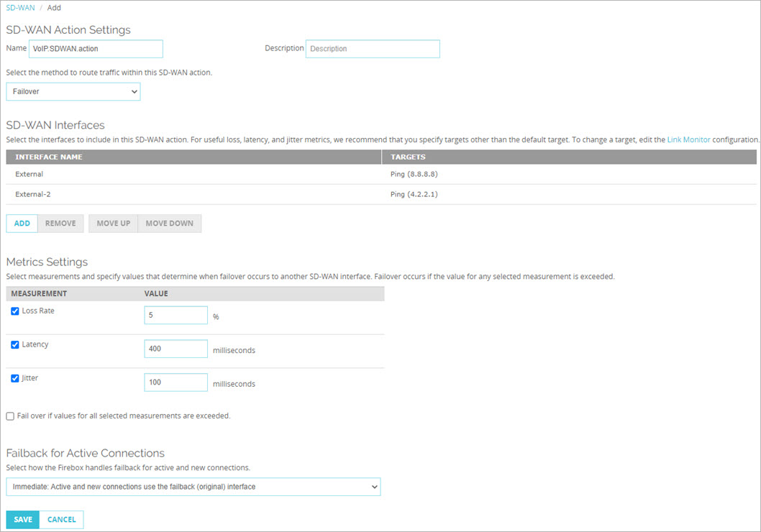The image size is (761, 532).
Task: Click the REMOVE interface button
Action: (x=60, y=224)
